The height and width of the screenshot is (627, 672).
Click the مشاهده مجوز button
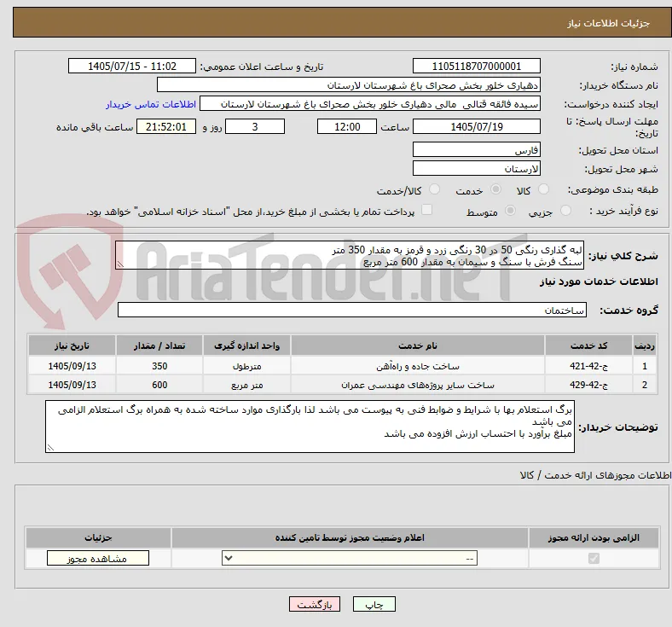[98, 558]
